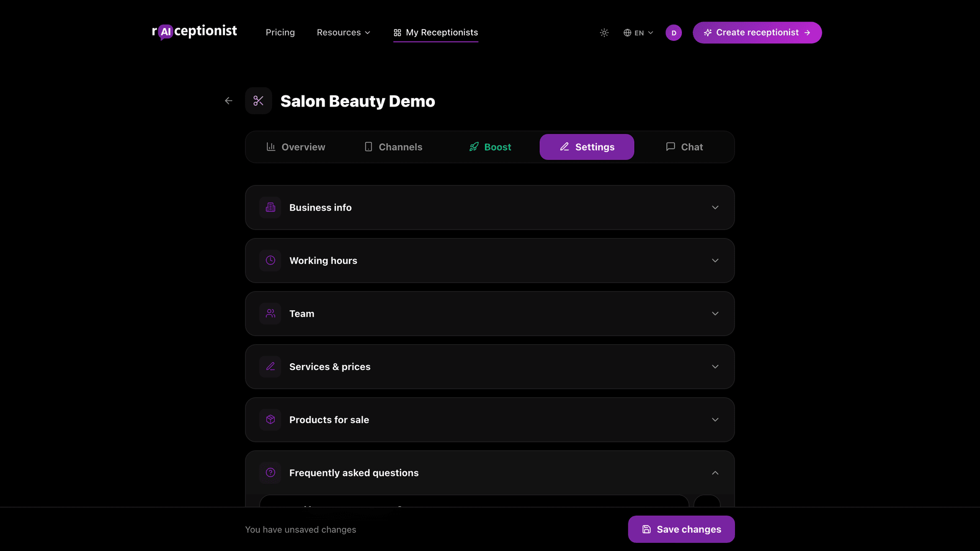The height and width of the screenshot is (551, 980).
Task: Click the FAQ question mark icon
Action: coord(271,473)
